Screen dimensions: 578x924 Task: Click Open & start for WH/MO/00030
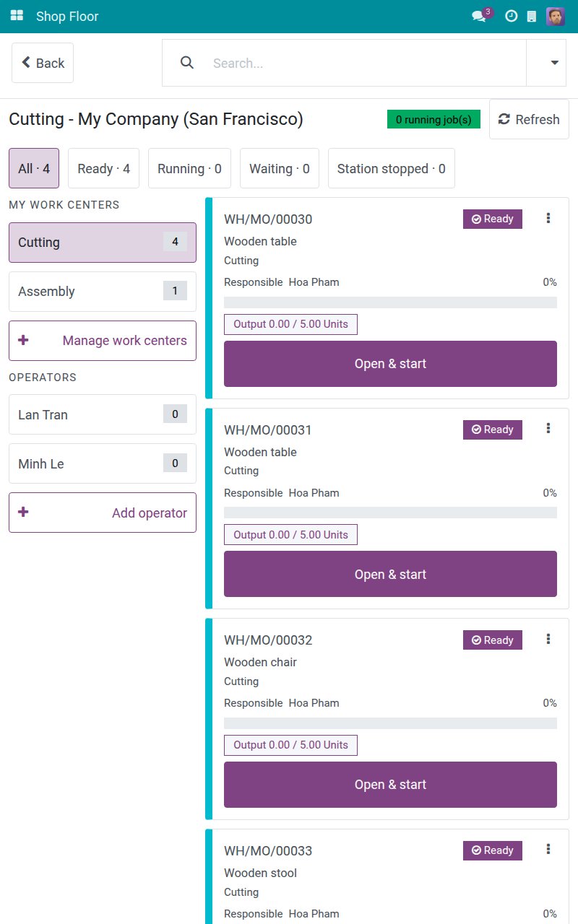(x=390, y=364)
